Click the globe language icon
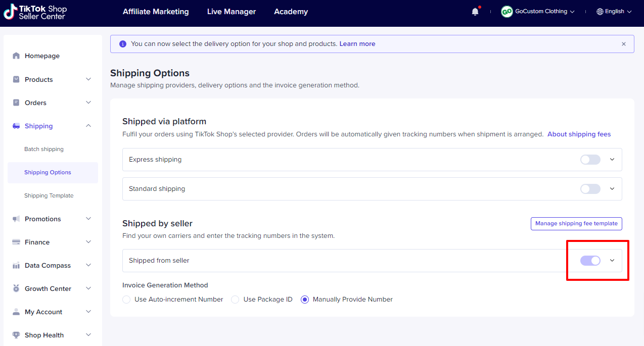644x346 pixels. tap(600, 12)
